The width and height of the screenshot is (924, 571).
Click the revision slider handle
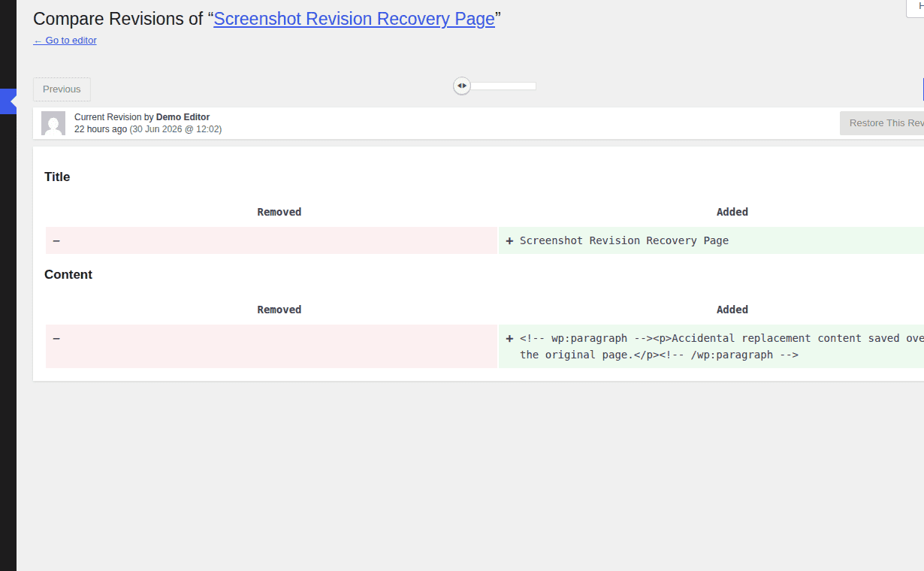(462, 86)
